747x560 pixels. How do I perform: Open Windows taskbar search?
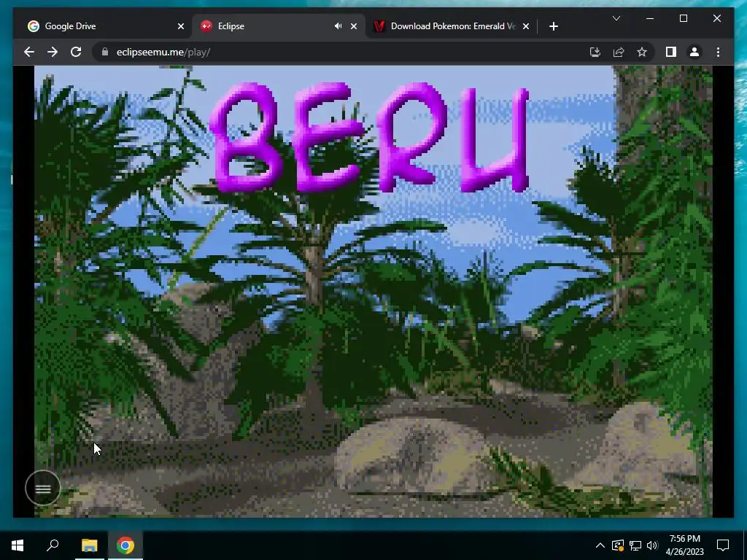(53, 545)
